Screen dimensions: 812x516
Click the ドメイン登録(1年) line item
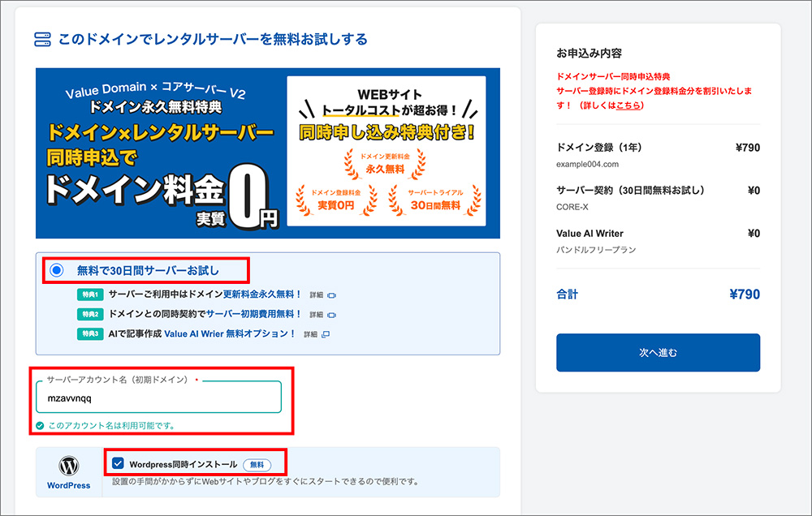click(x=599, y=148)
